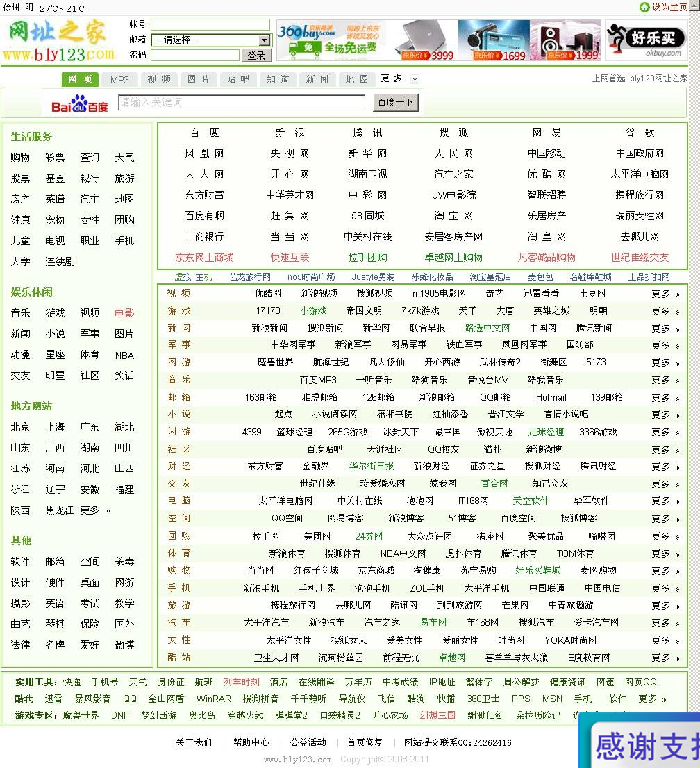Screen dimensions: 700x768
Task: Open 杀毒 under 其他
Action: (x=124, y=562)
